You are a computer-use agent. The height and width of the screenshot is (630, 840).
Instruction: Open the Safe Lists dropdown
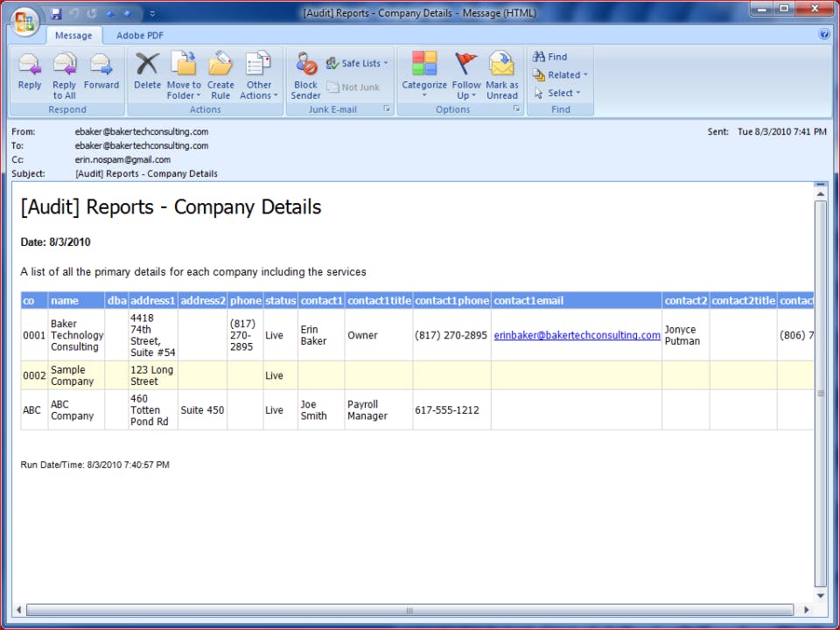[357, 63]
